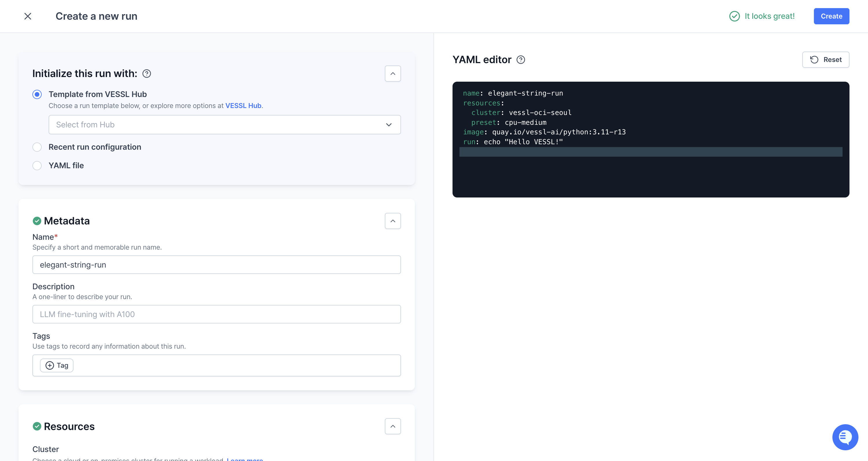Open the Select from Hub dropdown
Image resolution: width=868 pixels, height=461 pixels.
225,125
